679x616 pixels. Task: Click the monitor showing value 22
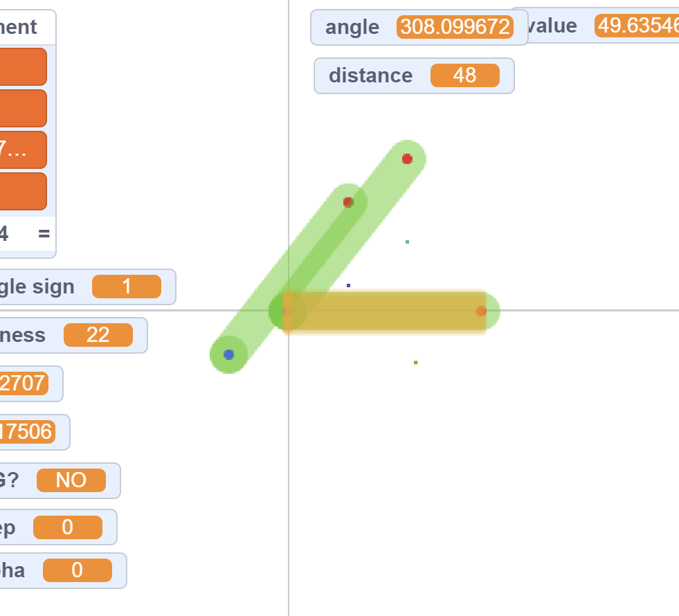(x=73, y=335)
